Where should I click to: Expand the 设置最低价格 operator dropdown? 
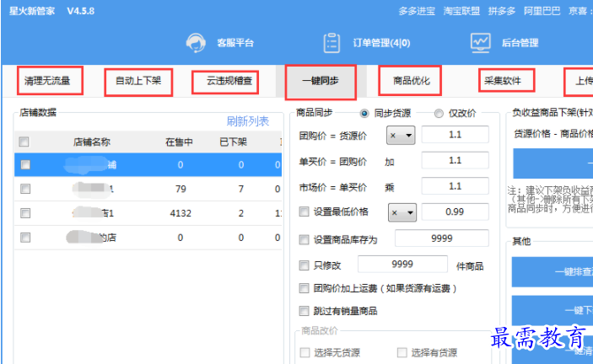[401, 213]
